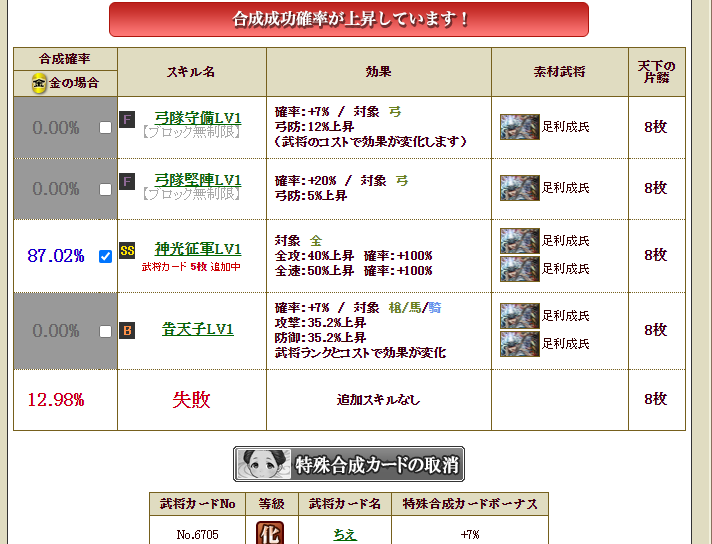
Task: Click 8枚 in the 神光征軍LV1 row
Action: (x=656, y=255)
